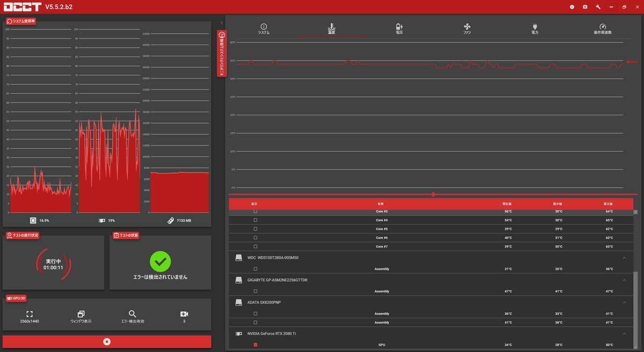Viewport: 644px width, 352px height.
Task: Click the ウィンドウ表示 window mode icon
Action: [81, 314]
